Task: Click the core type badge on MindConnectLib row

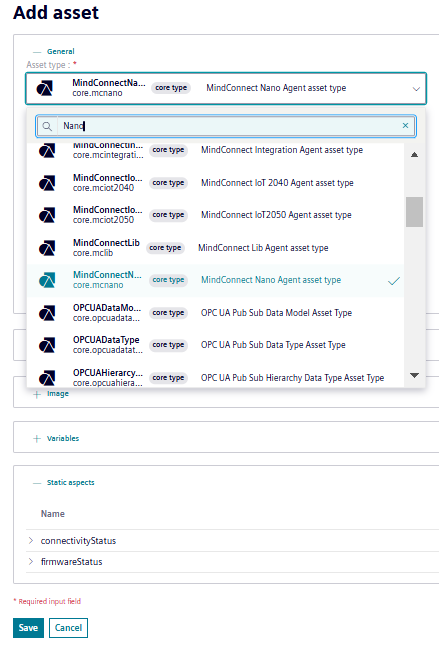Action: [x=165, y=248]
